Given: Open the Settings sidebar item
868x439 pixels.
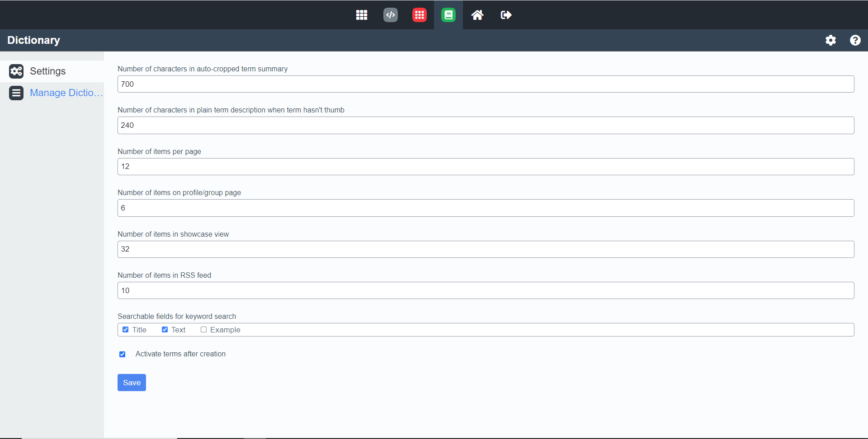Looking at the screenshot, I should [48, 71].
